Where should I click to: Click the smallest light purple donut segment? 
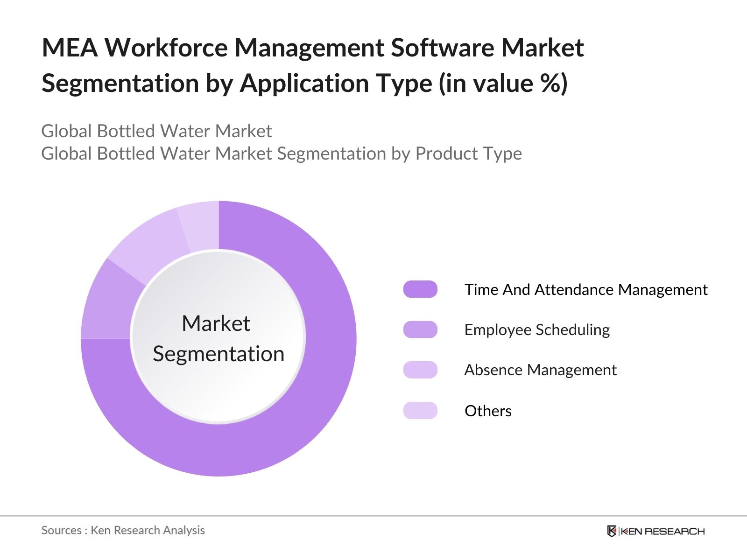point(201,224)
